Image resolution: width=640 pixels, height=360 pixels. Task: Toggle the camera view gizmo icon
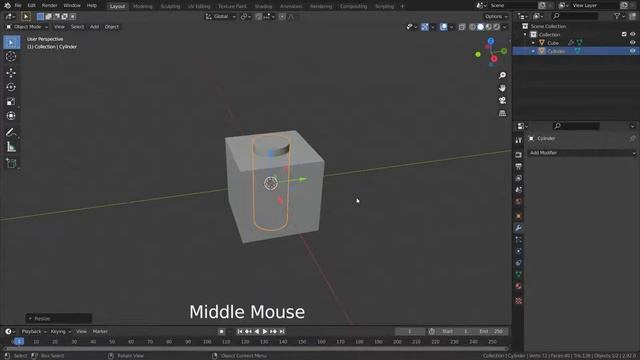[502, 100]
